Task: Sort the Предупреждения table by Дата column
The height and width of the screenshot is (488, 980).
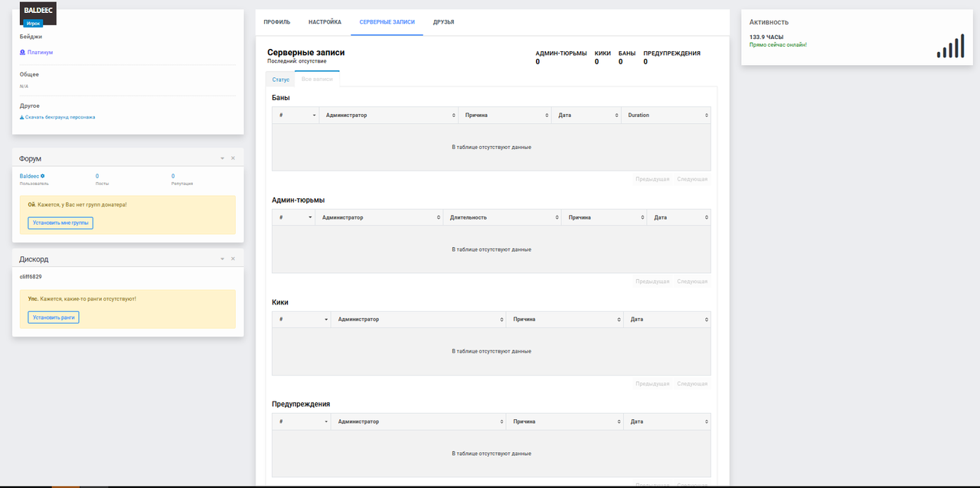Action: point(667,421)
